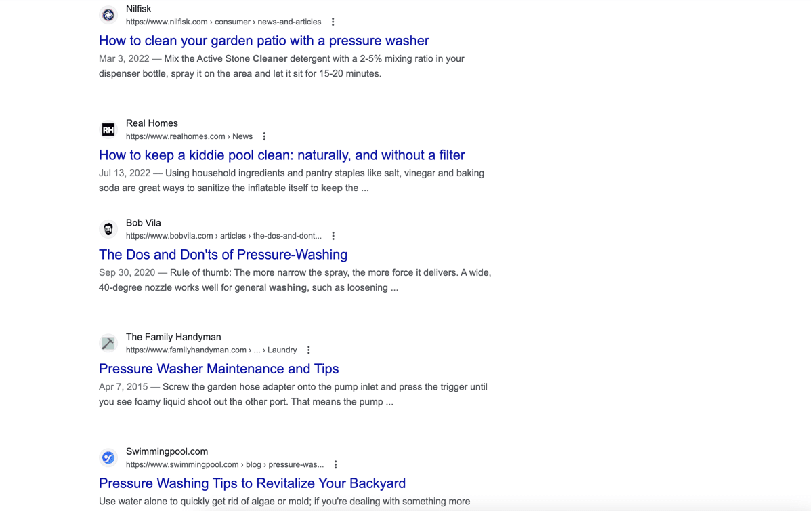Click the 'Sep 30, 2020' date text
Viewport: 812px width, 511px height.
127,272
